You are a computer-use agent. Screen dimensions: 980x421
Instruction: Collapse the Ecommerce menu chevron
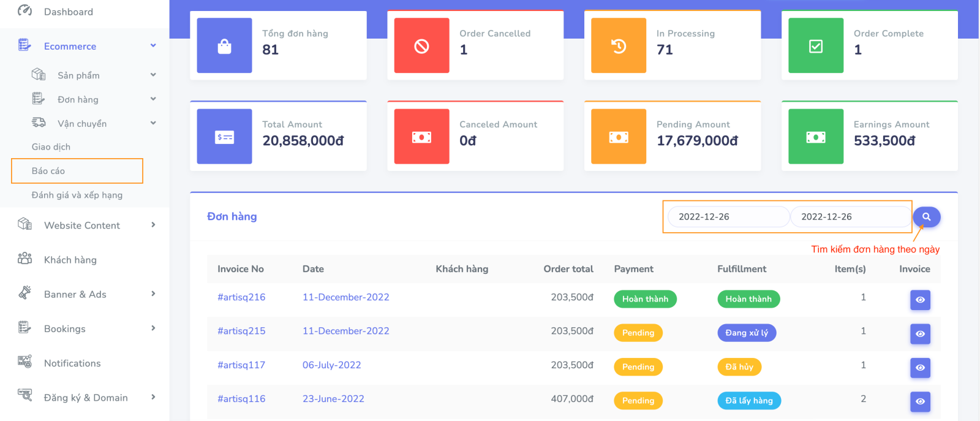click(153, 46)
